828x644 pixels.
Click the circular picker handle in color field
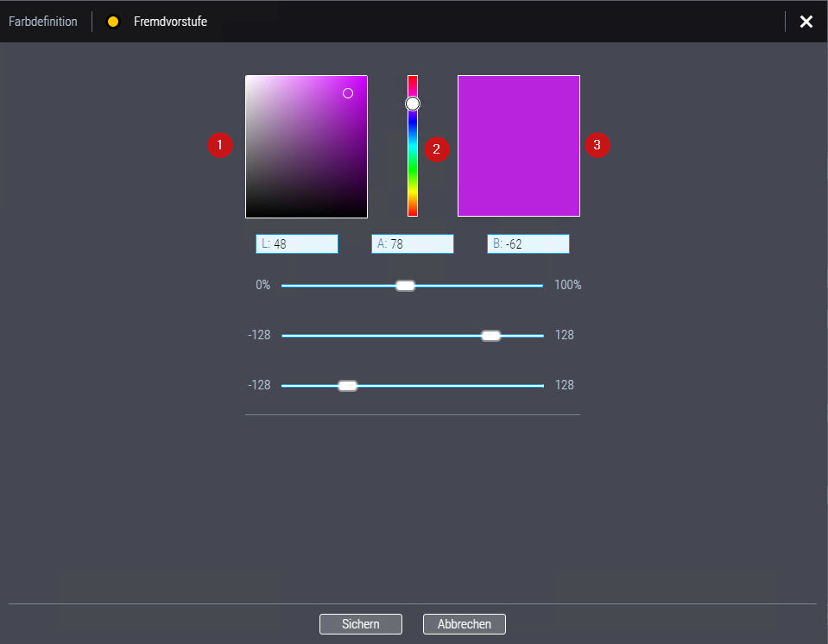pyautogui.click(x=348, y=93)
